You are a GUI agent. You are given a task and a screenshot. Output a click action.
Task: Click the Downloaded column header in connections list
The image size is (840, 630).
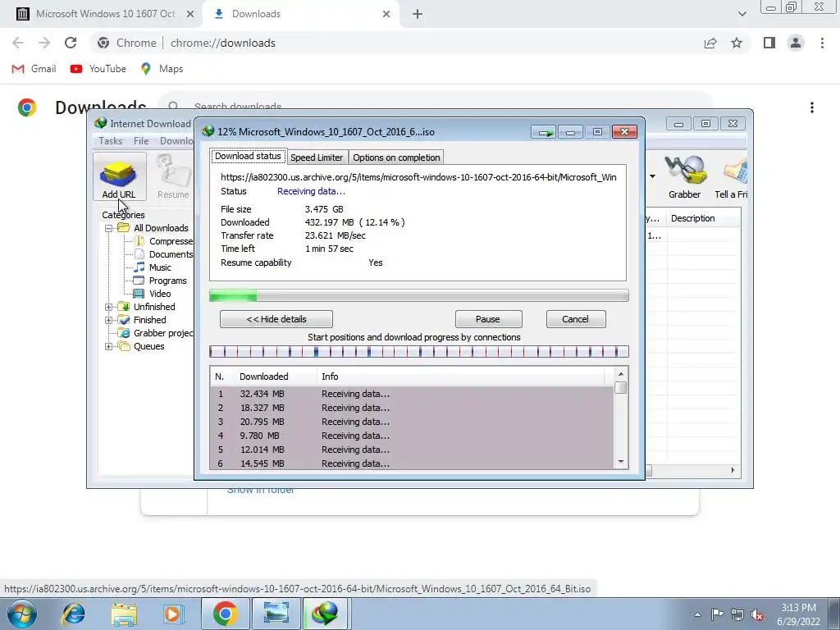pyautogui.click(x=276, y=377)
